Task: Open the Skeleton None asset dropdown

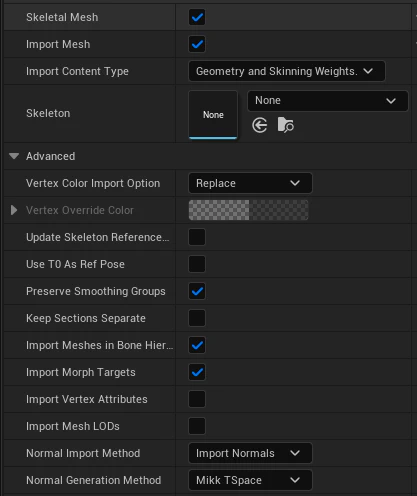Action: coord(328,100)
